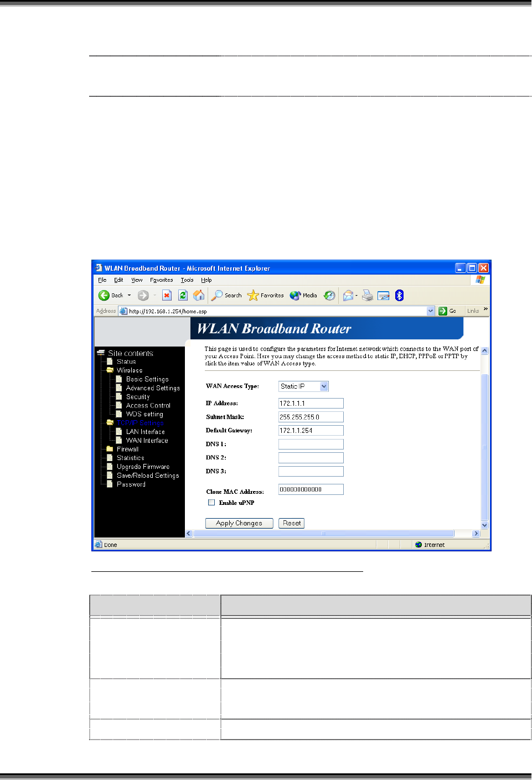
Task: Open Access Control page
Action: click(148, 406)
